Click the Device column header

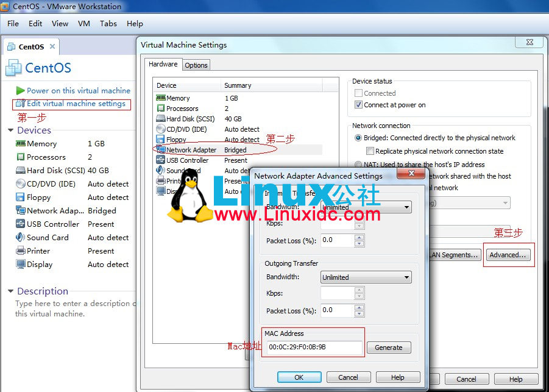click(x=187, y=85)
